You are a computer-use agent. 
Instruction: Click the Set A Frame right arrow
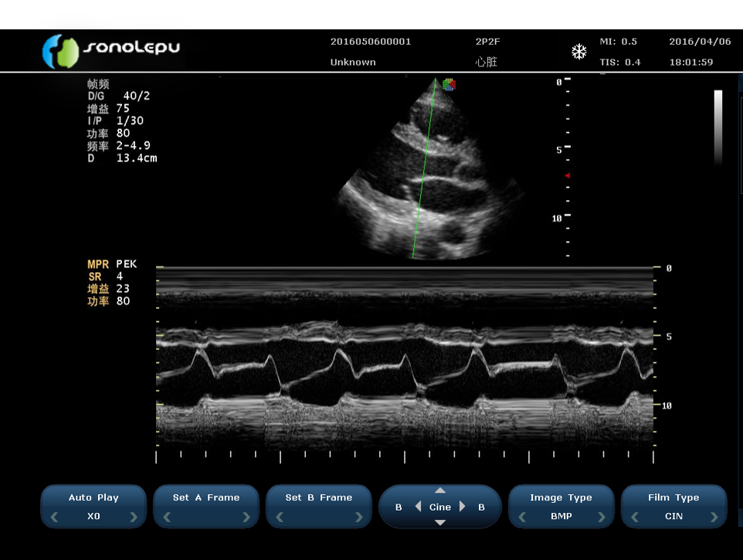click(x=246, y=517)
